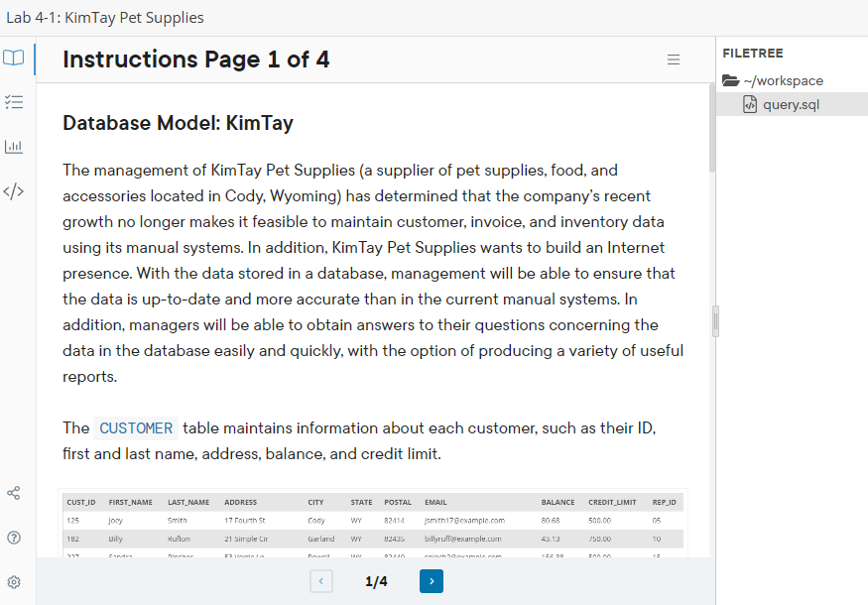
Task: Click the share icon in sidebar
Action: tap(14, 493)
